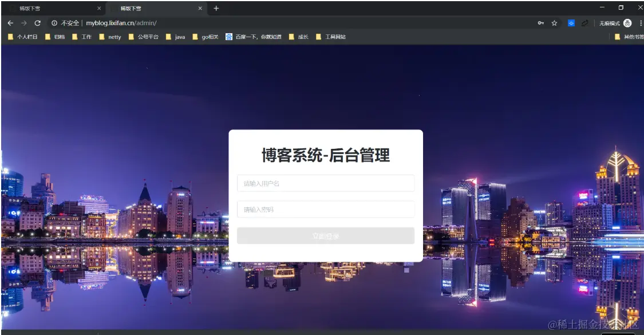This screenshot has height=335, width=644.
Task: Open Chrome's three-dot menu
Action: [641, 23]
